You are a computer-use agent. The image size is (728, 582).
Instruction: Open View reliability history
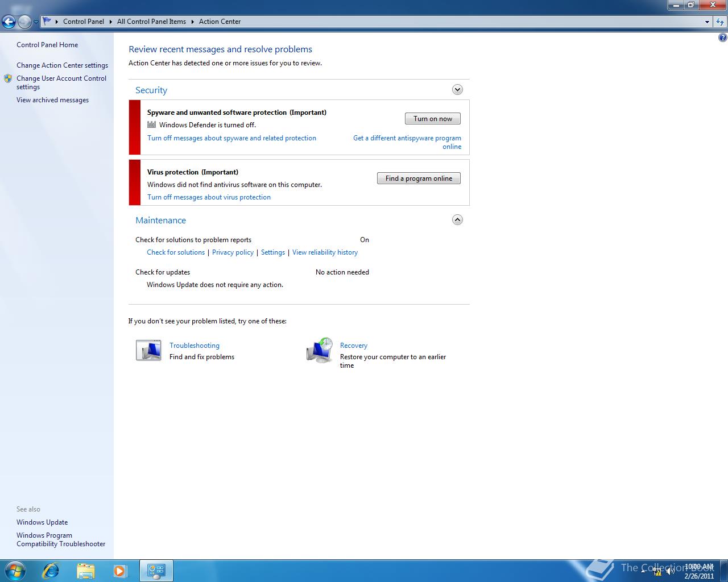coord(325,252)
